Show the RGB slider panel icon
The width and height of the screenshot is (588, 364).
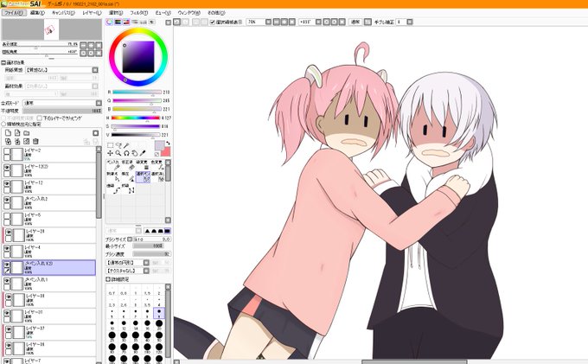(118, 22)
